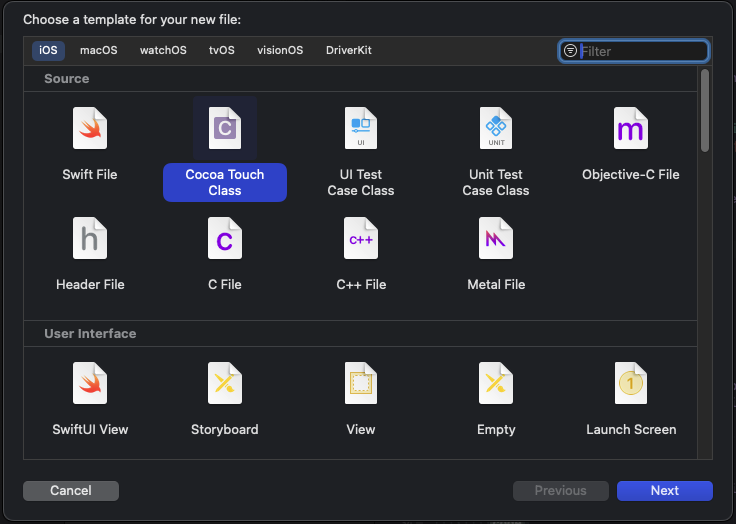Click the "Swift File" label

[90, 175]
